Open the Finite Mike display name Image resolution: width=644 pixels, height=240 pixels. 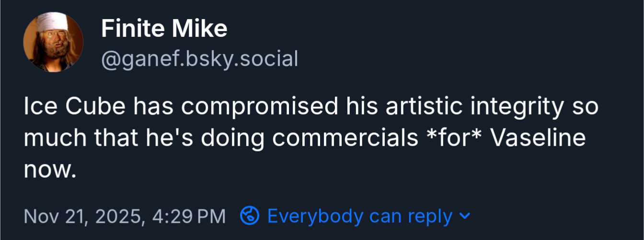click(x=164, y=30)
